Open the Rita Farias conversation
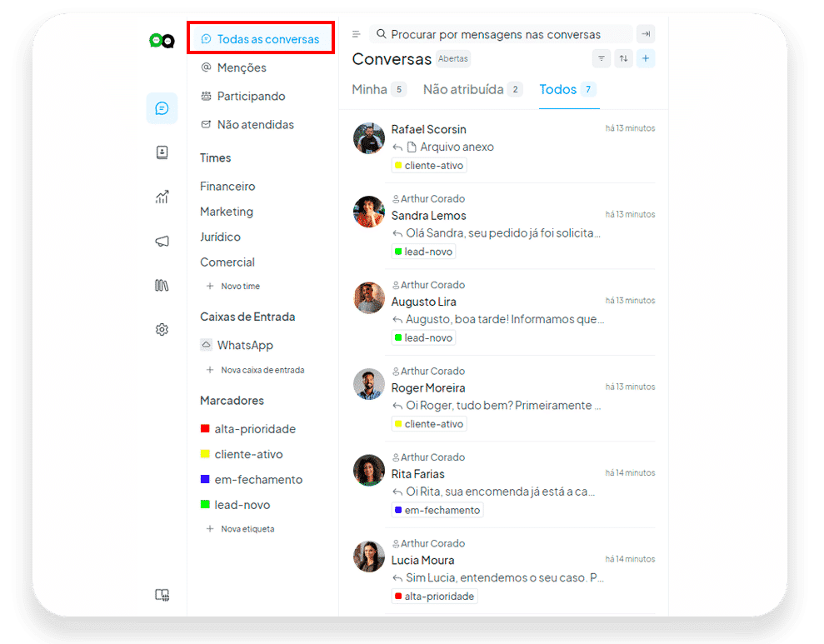This screenshot has height=644, width=824. point(503,484)
